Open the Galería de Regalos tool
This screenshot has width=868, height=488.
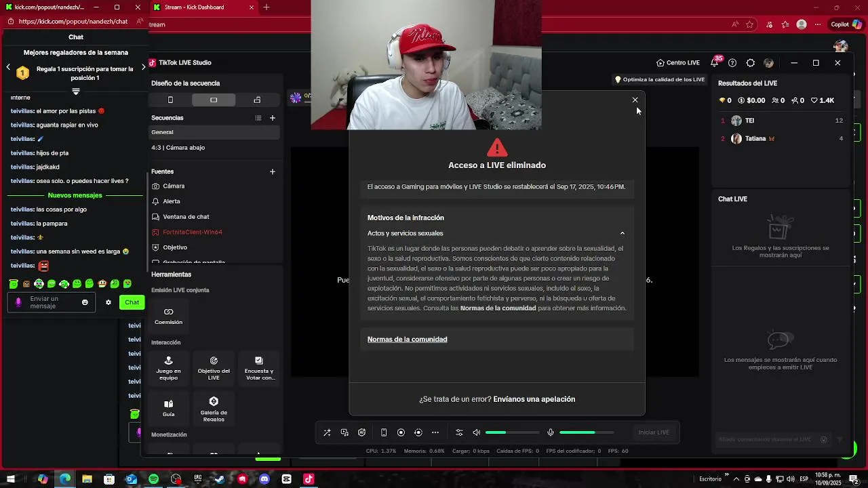pyautogui.click(x=214, y=409)
